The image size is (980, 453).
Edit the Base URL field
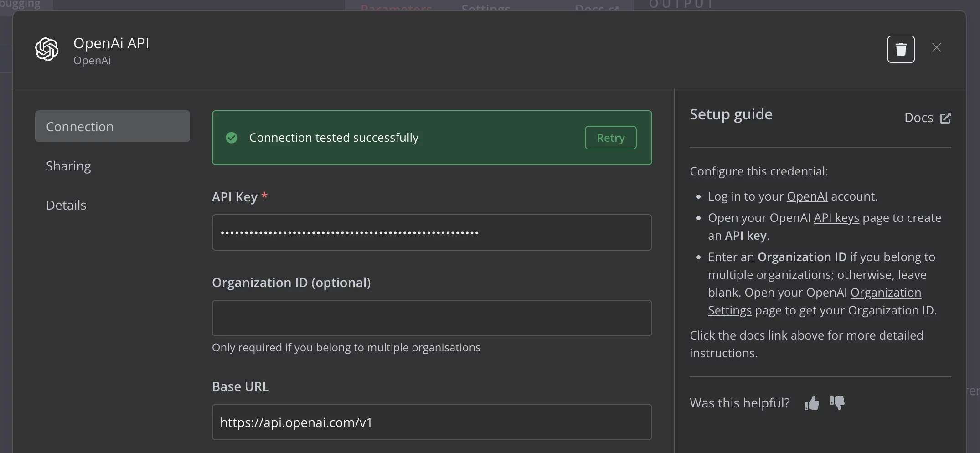pyautogui.click(x=432, y=422)
